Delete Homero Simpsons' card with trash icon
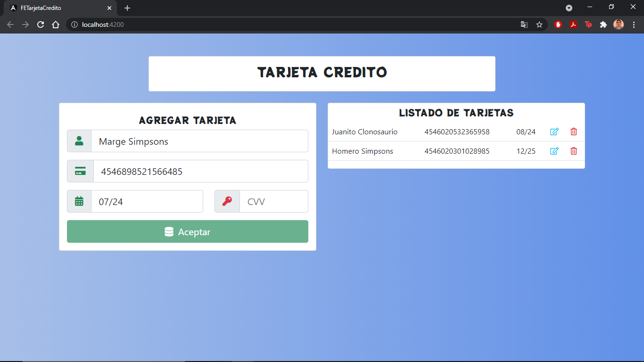The width and height of the screenshot is (644, 362). tap(573, 151)
